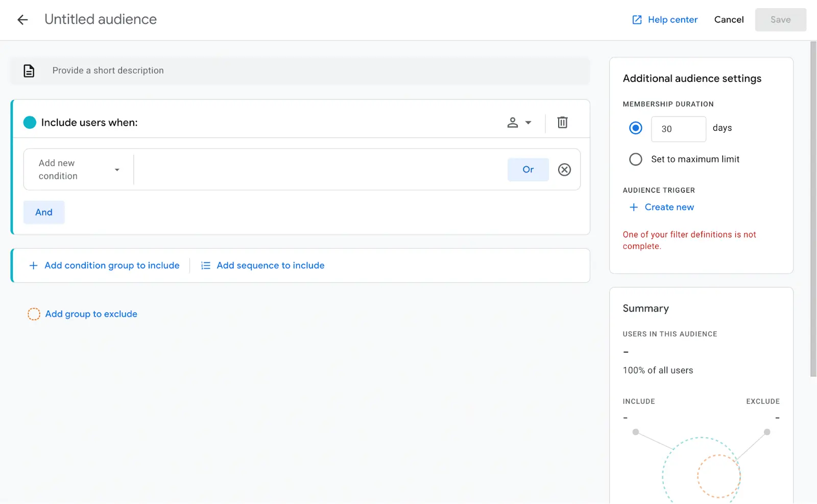Click the teal circle next to Include users when
This screenshot has height=504, width=817.
point(30,123)
